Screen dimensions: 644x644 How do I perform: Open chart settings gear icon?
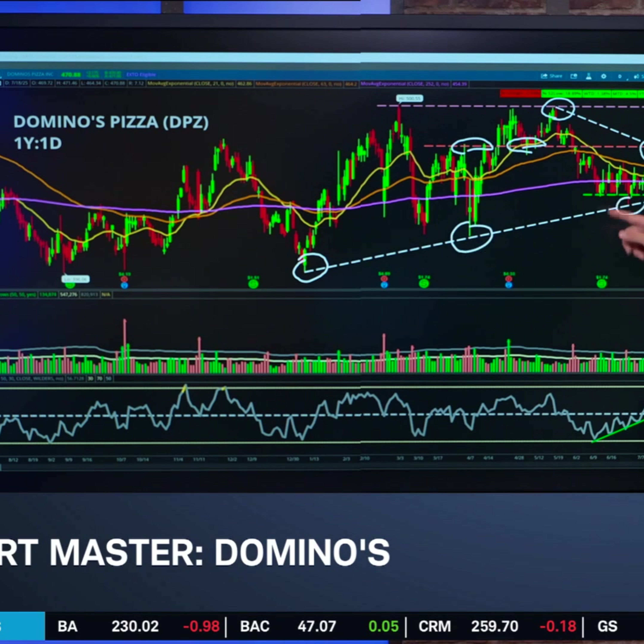click(x=604, y=76)
